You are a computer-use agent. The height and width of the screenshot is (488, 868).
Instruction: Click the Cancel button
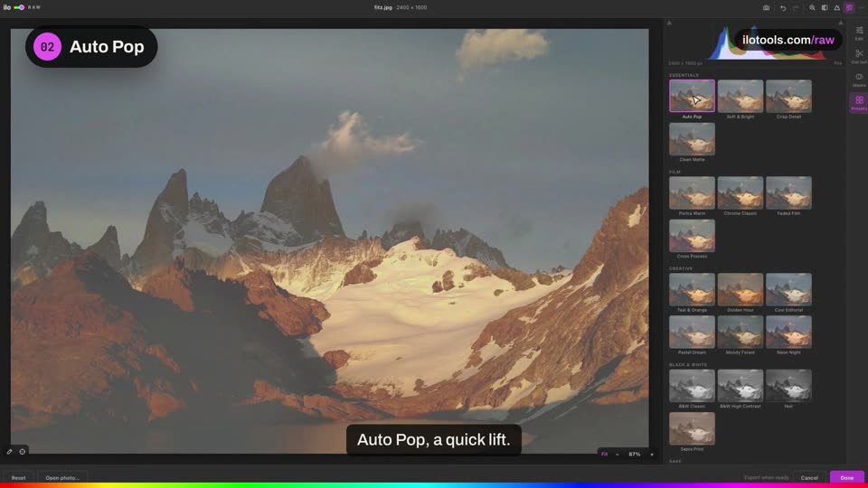pos(809,477)
